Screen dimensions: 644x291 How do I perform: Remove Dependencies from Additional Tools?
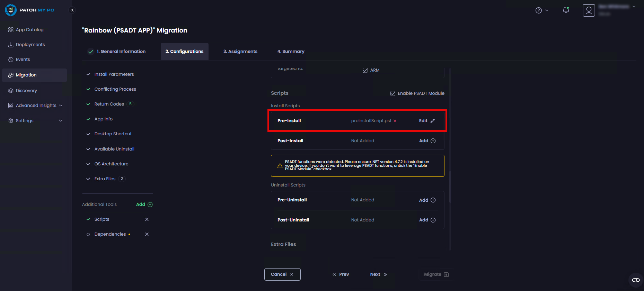147,234
